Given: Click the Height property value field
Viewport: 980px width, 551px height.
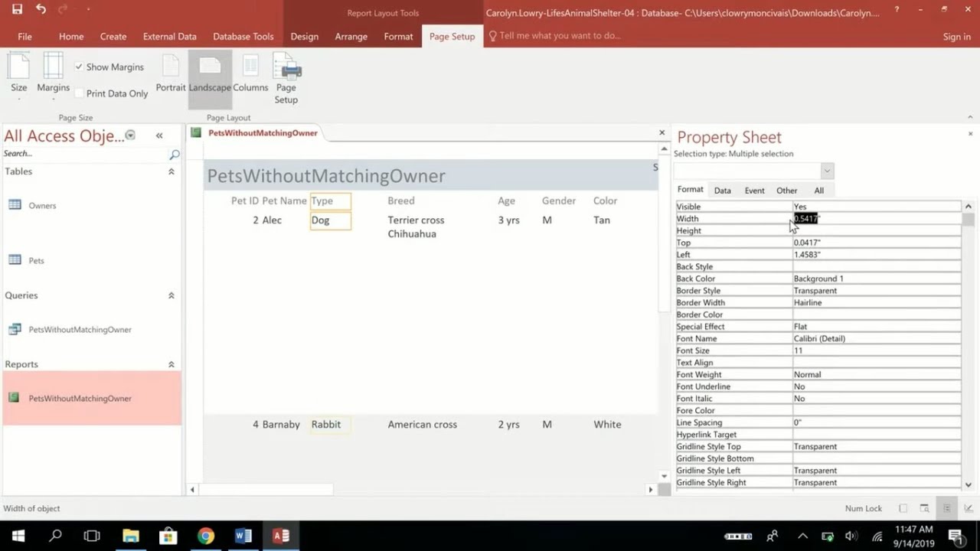Looking at the screenshot, I should 877,230.
